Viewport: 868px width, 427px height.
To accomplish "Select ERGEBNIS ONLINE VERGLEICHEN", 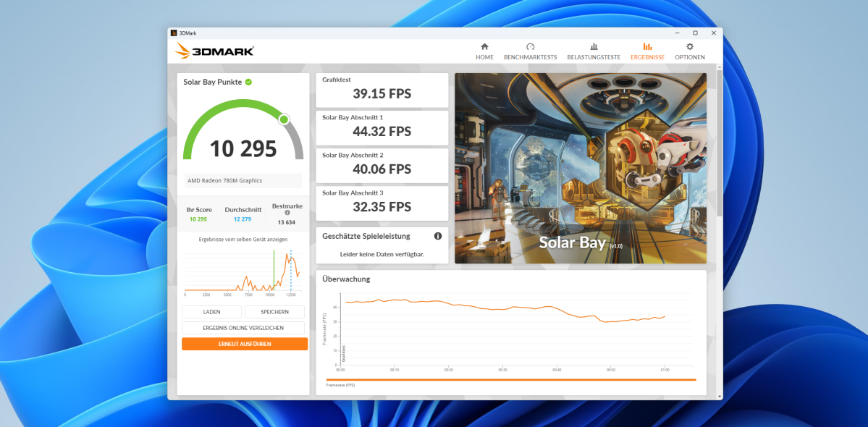I will 245,328.
